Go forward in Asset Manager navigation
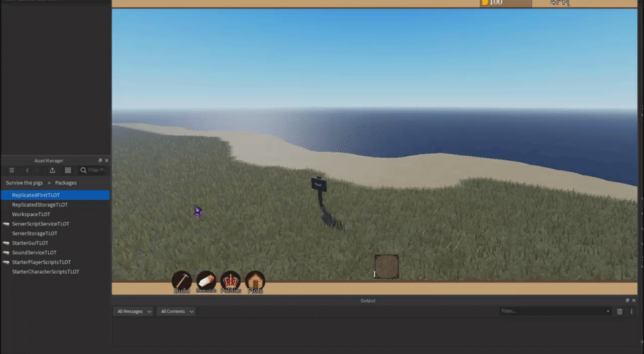Image resolution: width=644 pixels, height=354 pixels. click(37, 170)
